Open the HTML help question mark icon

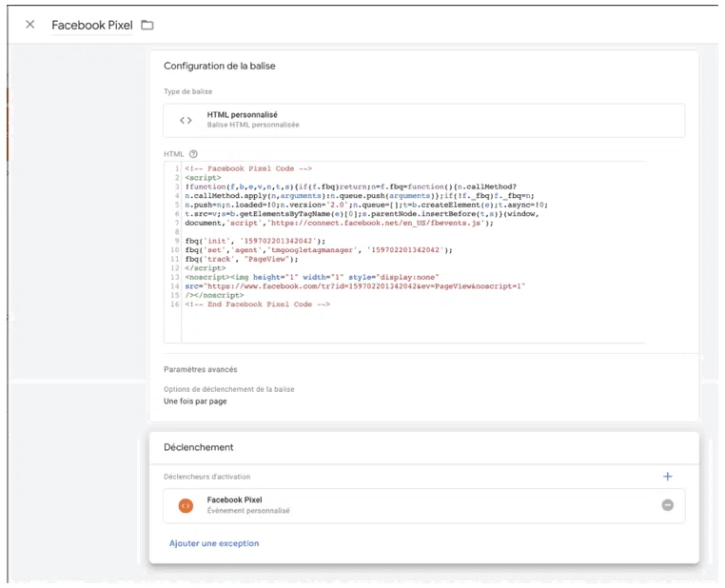[x=193, y=154]
